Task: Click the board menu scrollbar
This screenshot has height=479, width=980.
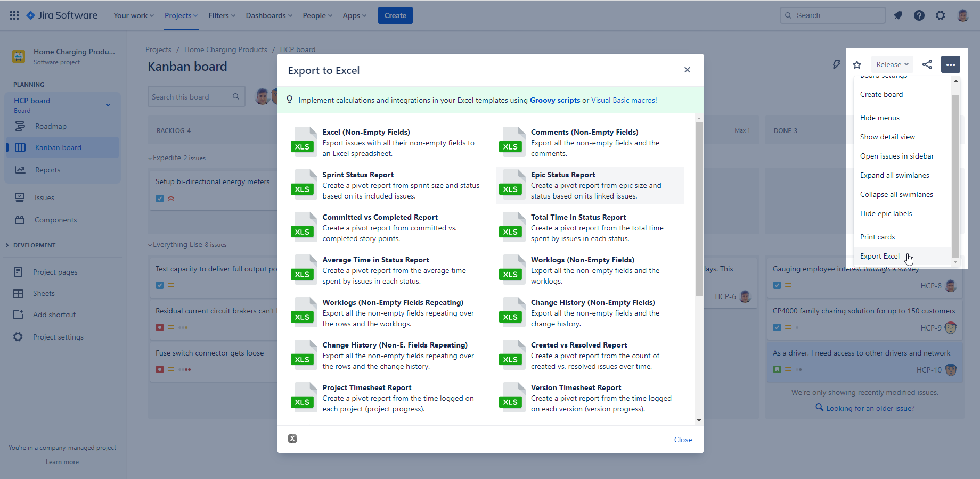Action: (x=956, y=176)
